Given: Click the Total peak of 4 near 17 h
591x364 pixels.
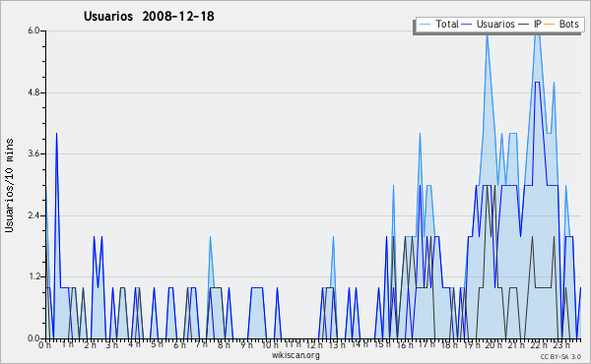Looking at the screenshot, I should (x=420, y=133).
